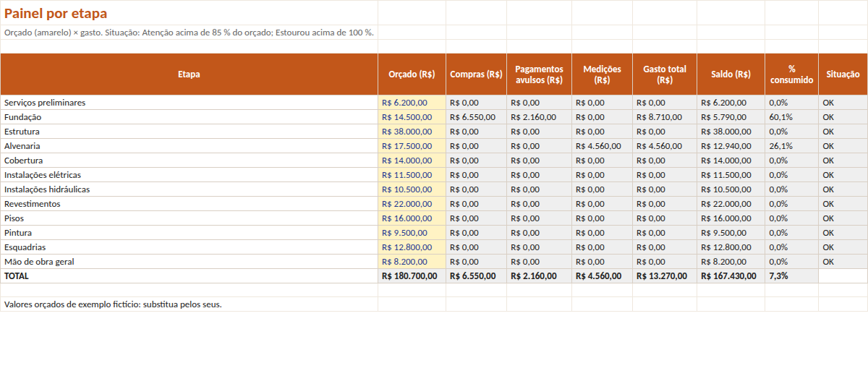Select Pintura balance cell 'R$ 9.500,00'
This screenshot has height=376, width=868.
coord(731,233)
